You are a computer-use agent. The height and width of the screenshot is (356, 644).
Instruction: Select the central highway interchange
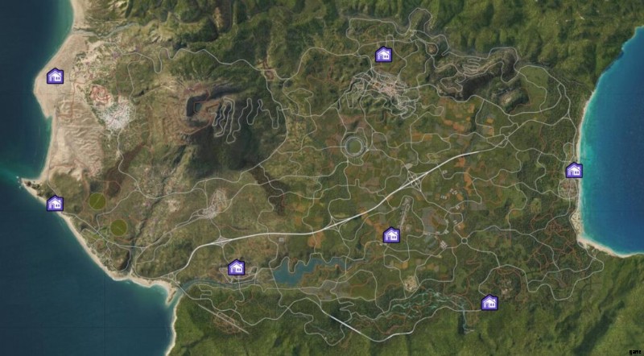point(414,181)
